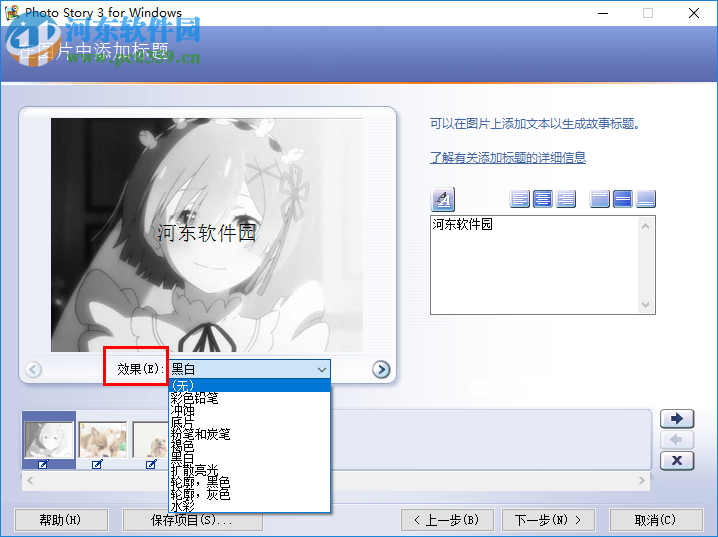Screen dimensions: 718x537
Task: Move selected picture right in filmstrip
Action: [x=677, y=418]
